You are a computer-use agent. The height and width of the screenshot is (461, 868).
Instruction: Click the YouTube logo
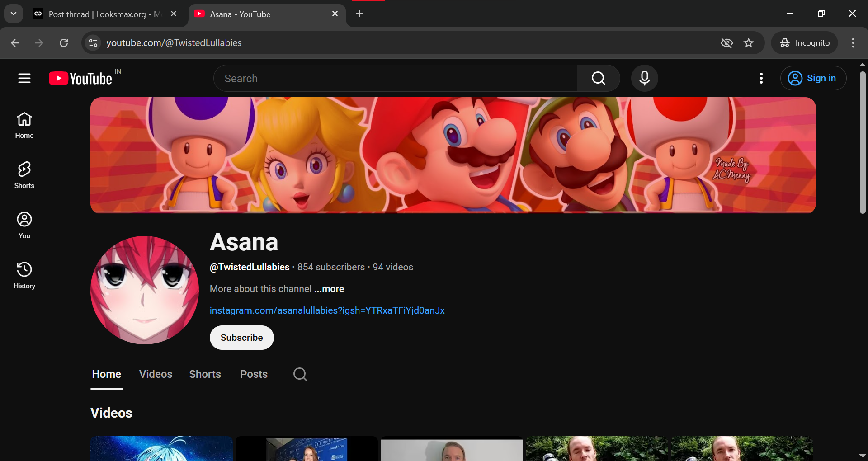coord(80,78)
